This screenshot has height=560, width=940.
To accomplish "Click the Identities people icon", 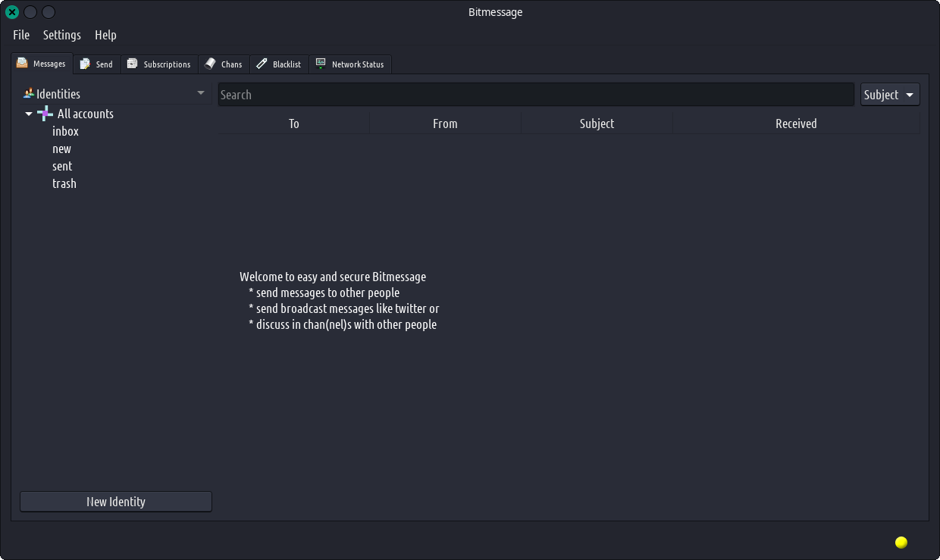I will click(29, 94).
